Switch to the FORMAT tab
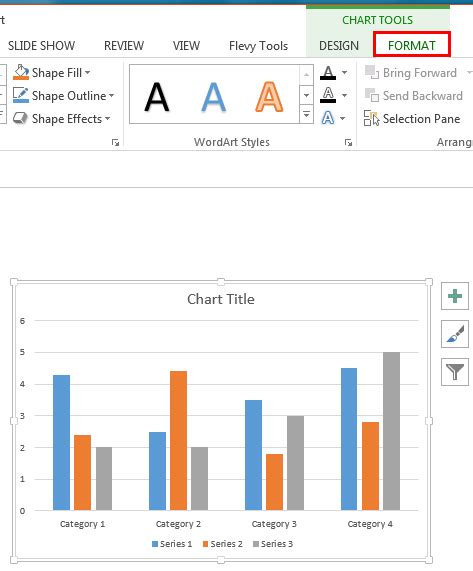This screenshot has height=571, width=473. coord(412,46)
